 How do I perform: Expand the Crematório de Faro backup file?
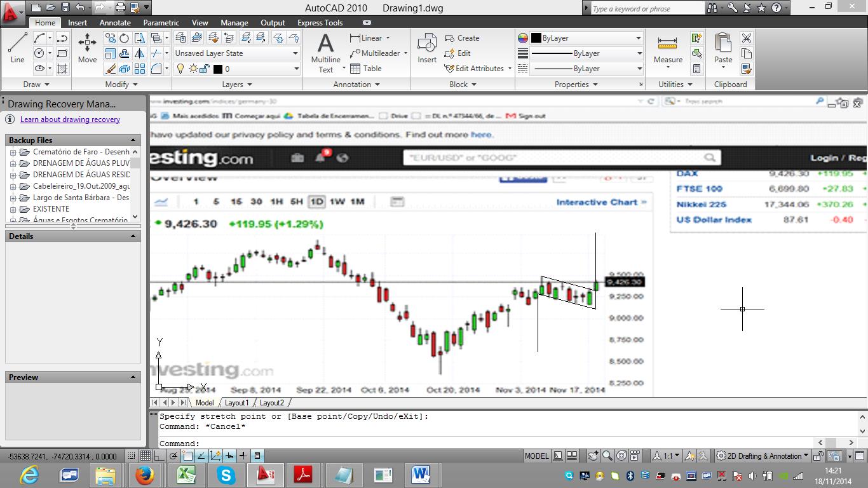tap(13, 152)
